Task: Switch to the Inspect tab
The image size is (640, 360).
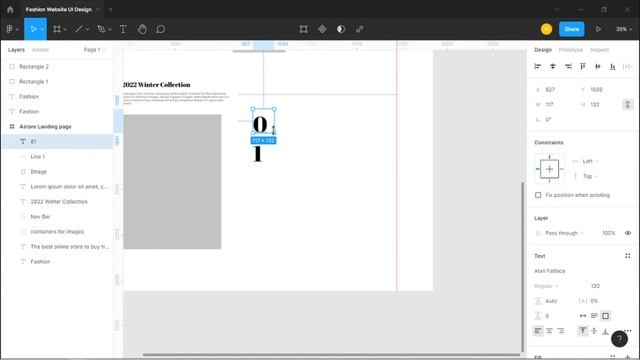Action: click(599, 50)
